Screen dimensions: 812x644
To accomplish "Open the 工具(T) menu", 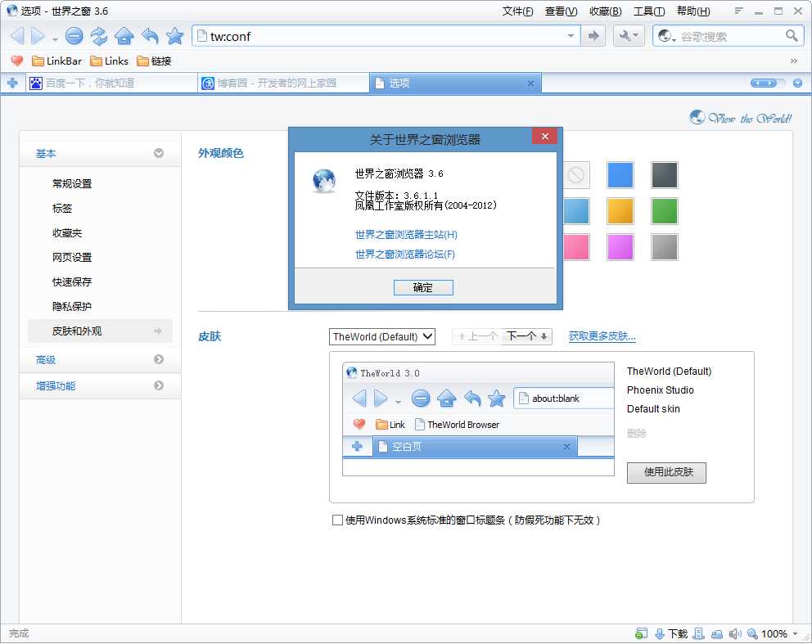I will (649, 11).
